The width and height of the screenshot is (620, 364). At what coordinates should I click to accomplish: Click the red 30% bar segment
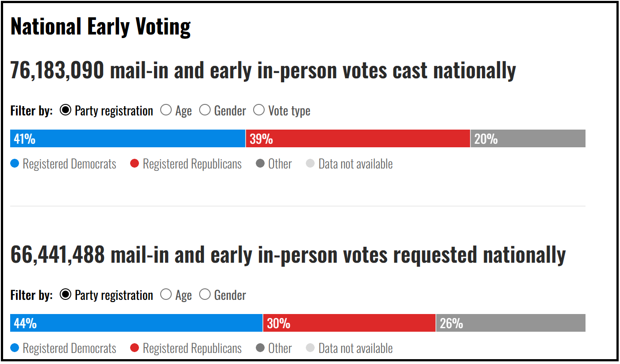tap(350, 323)
